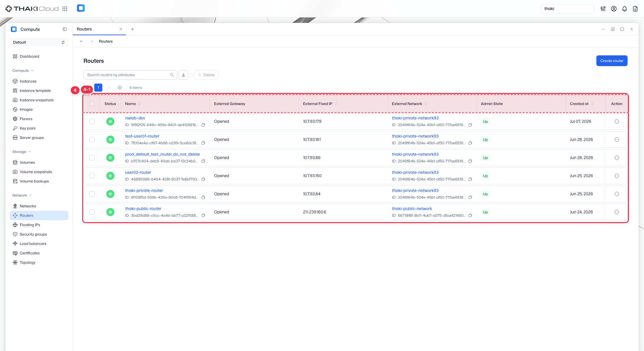Click the Compute app icon in top bar

tap(81, 8)
